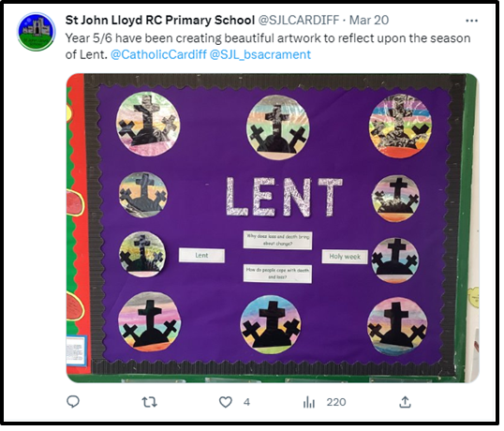
Task: Open the three-dot more options menu
Action: pyautogui.click(x=471, y=21)
